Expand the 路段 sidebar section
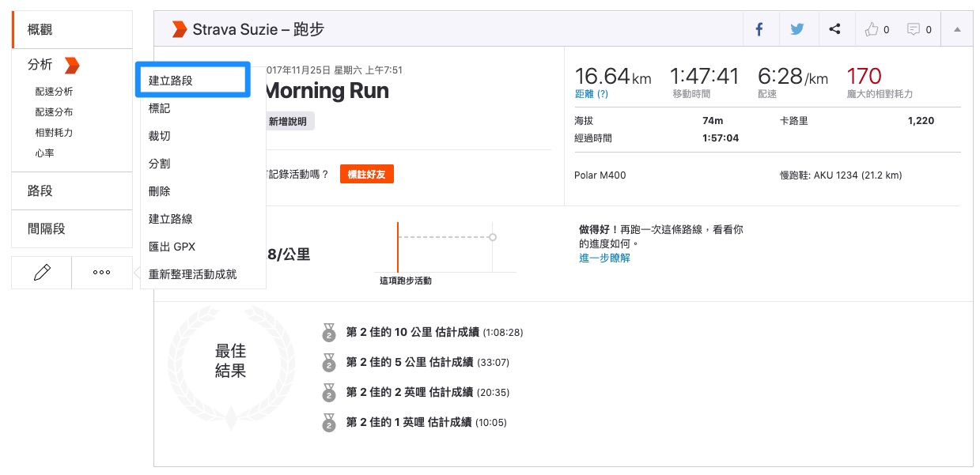Screen dimensions: 980x475 click(x=40, y=190)
